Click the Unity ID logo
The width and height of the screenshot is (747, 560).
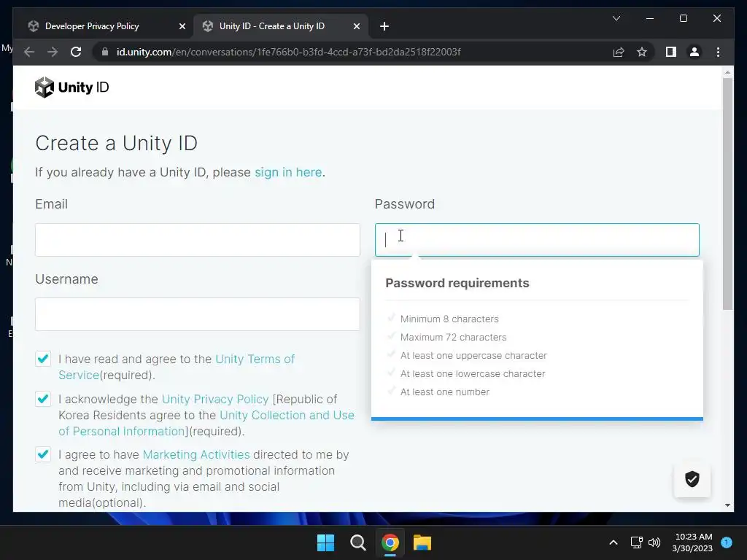click(72, 87)
